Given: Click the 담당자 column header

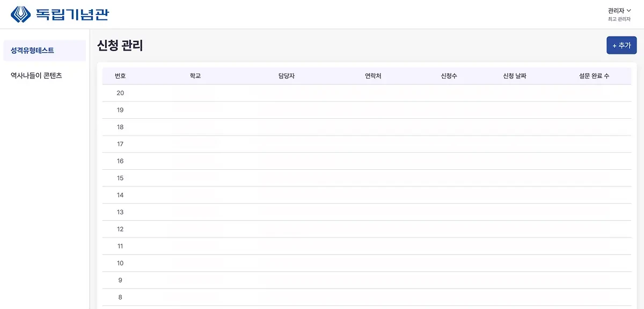Looking at the screenshot, I should [287, 76].
